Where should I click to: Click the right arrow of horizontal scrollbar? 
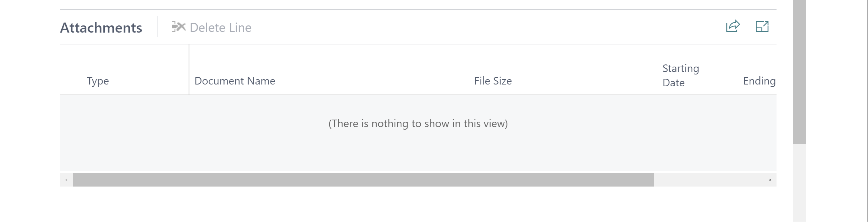pyautogui.click(x=770, y=180)
